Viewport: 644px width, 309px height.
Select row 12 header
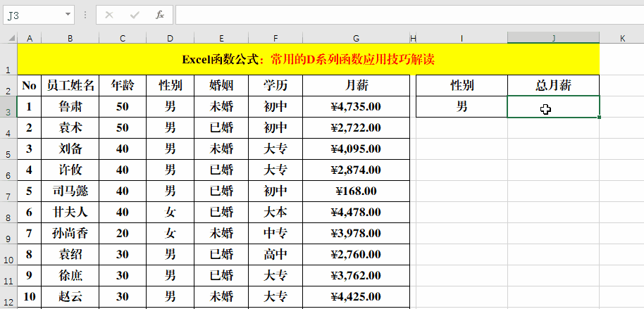(8, 297)
